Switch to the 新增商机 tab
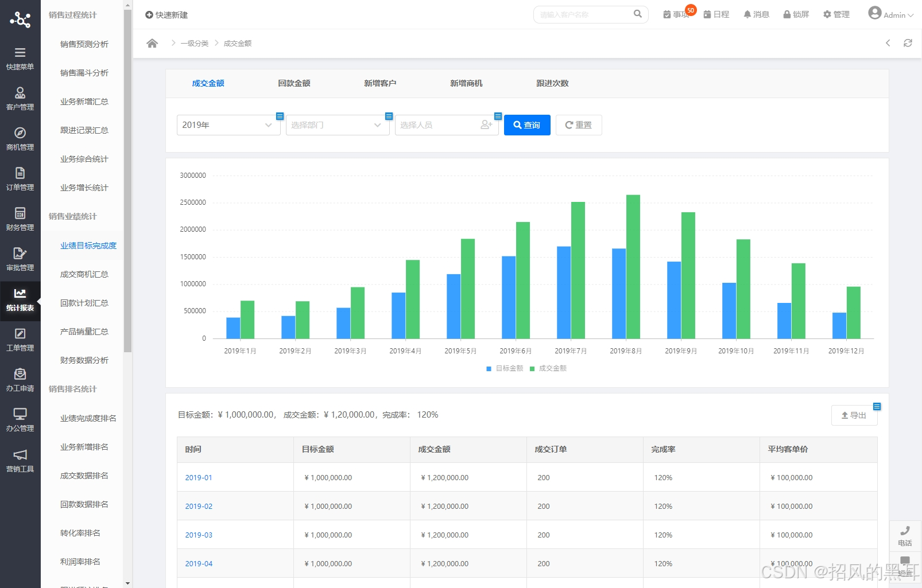 [x=466, y=83]
